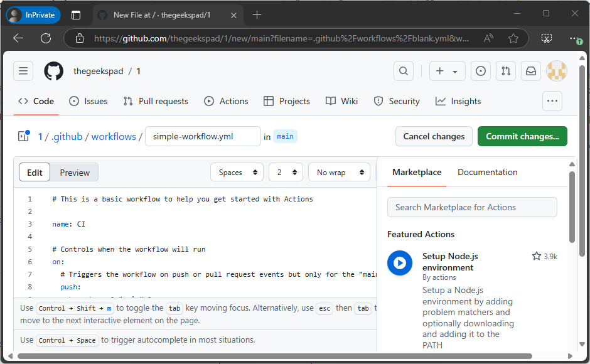
Task: Click the plus create-new icon
Action: pyautogui.click(x=440, y=71)
